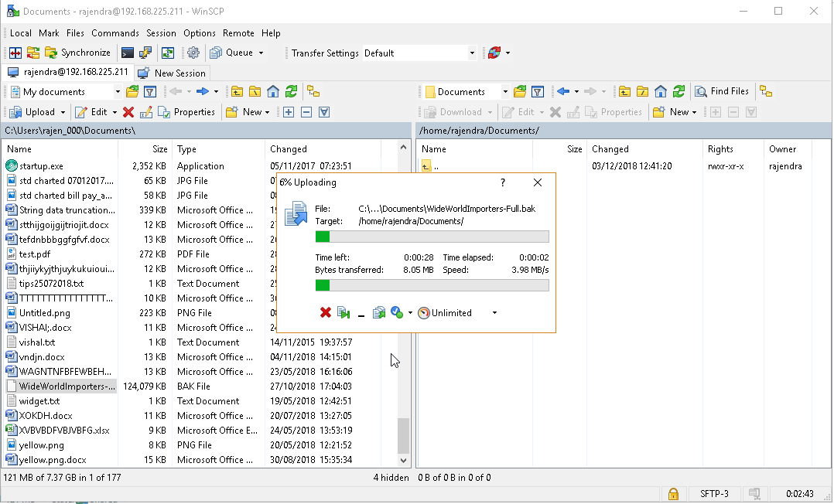Go to remote home directory

click(x=660, y=92)
